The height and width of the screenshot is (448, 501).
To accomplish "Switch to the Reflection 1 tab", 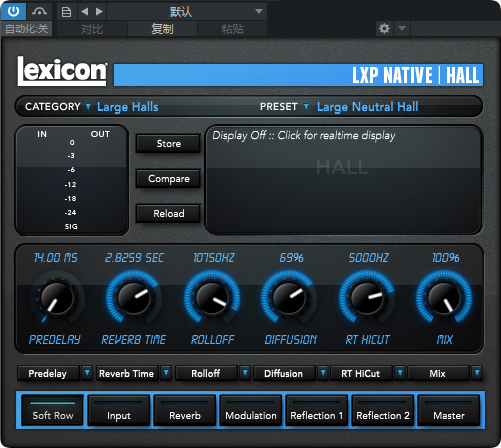I will coord(317,411).
